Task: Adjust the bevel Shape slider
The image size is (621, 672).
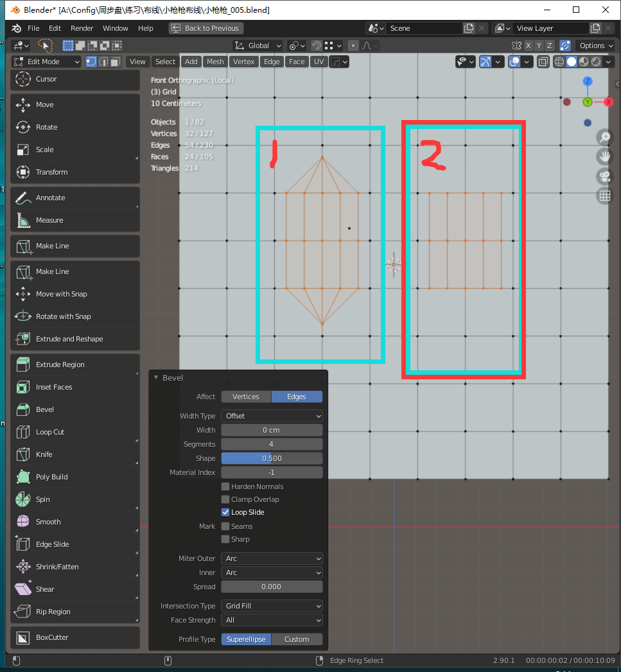Action: point(272,458)
